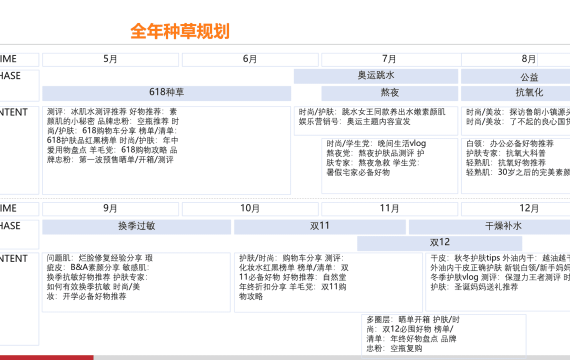
Task: Select content box starting 问题肌：烂脸修复
Action: pos(136,282)
